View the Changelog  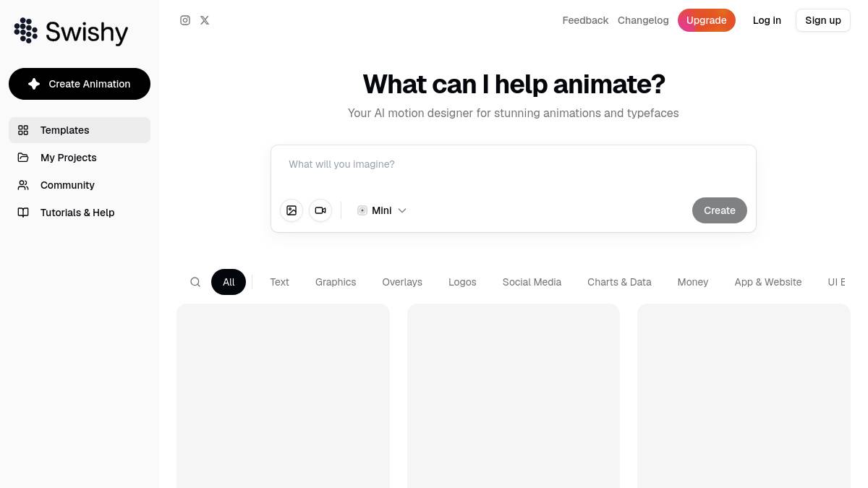coord(643,20)
